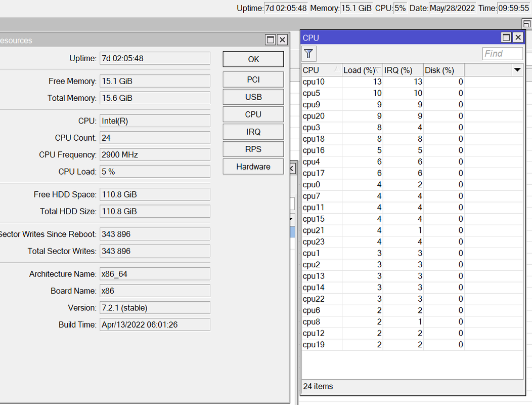The height and width of the screenshot is (405, 532).
Task: Select the cpu2 row
Action: click(412, 265)
